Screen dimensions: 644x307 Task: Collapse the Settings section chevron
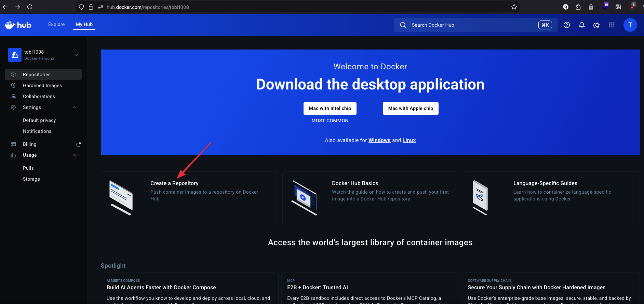tap(74, 108)
